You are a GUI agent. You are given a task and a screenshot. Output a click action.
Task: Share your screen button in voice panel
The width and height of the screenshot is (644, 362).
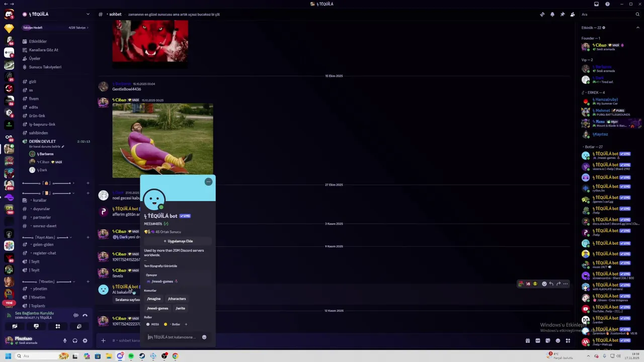click(x=36, y=326)
